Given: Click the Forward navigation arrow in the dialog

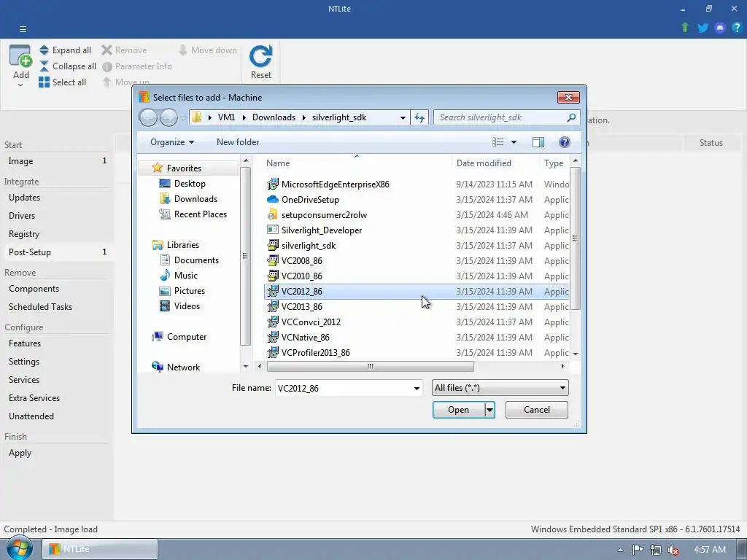Looking at the screenshot, I should pos(169,117).
